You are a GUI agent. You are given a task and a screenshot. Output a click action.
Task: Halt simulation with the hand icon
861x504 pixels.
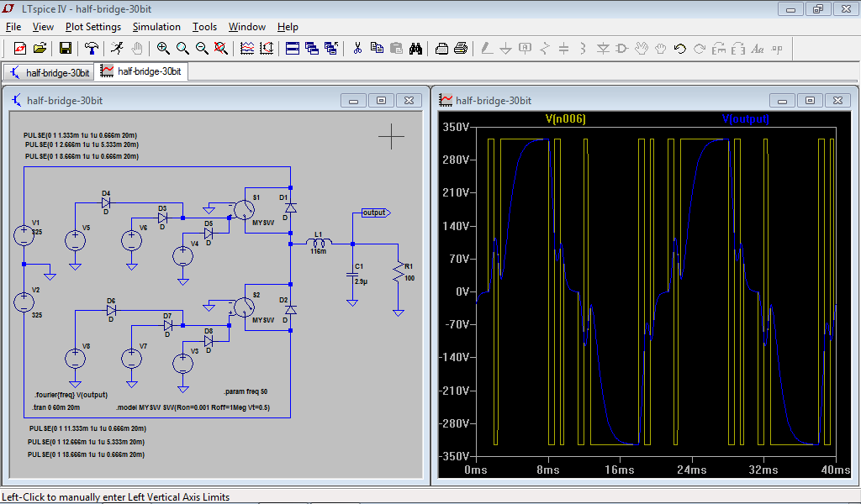(137, 49)
